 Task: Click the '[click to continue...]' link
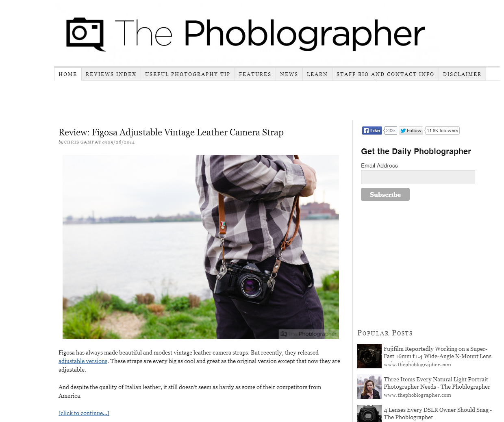[84, 413]
